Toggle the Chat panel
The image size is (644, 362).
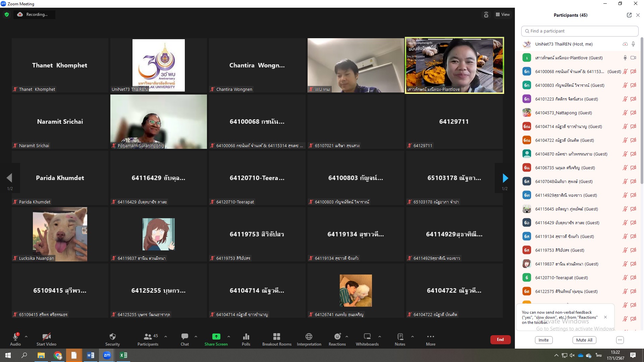[x=184, y=337]
